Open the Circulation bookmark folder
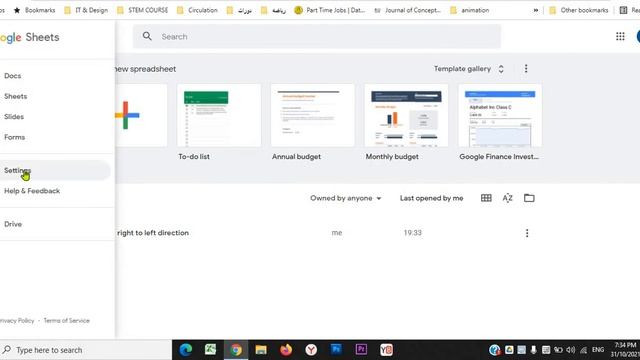This screenshot has height=360, width=640. point(197,10)
